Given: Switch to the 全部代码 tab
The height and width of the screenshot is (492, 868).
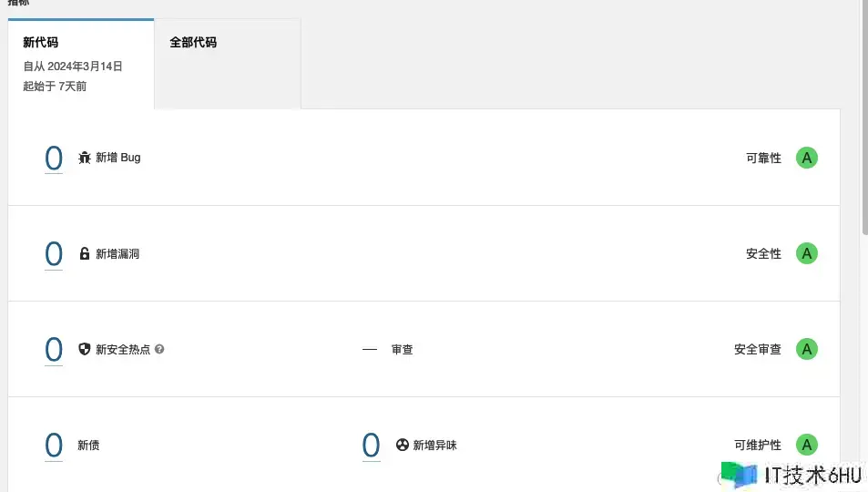Looking at the screenshot, I should pyautogui.click(x=228, y=64).
